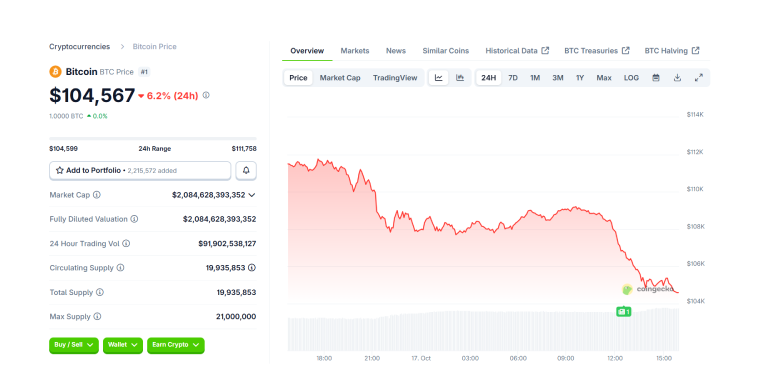
Task: Open 24 Hour Trading Vol info icon
Action: click(x=126, y=243)
